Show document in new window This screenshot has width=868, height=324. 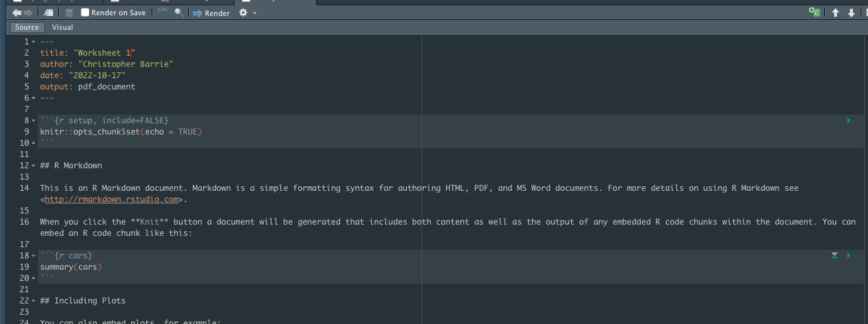point(49,13)
